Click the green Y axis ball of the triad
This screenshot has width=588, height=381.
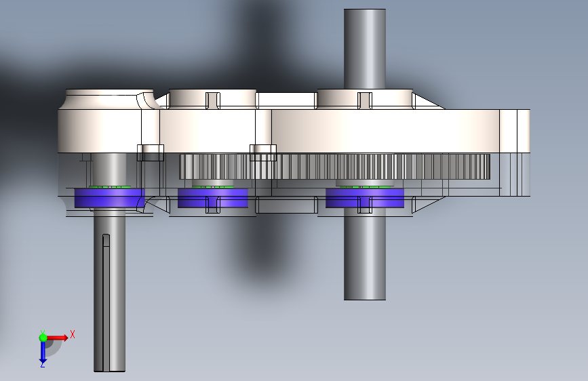[43, 338]
